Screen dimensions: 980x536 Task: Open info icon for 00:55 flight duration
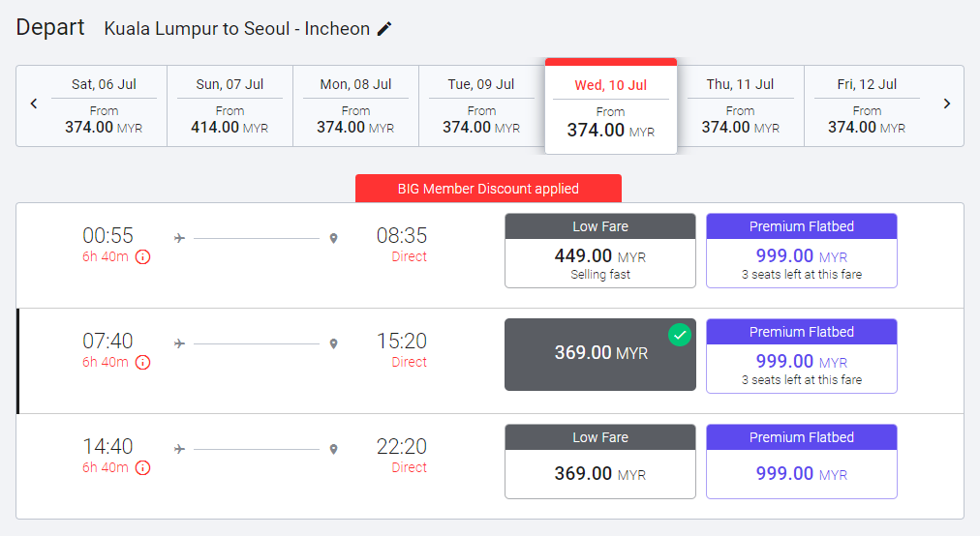point(142,257)
